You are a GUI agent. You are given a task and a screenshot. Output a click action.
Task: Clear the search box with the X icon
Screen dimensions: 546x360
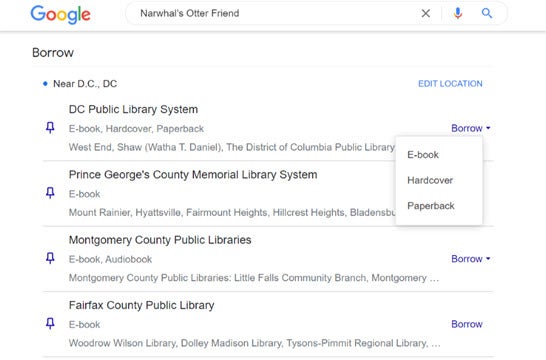click(x=426, y=14)
